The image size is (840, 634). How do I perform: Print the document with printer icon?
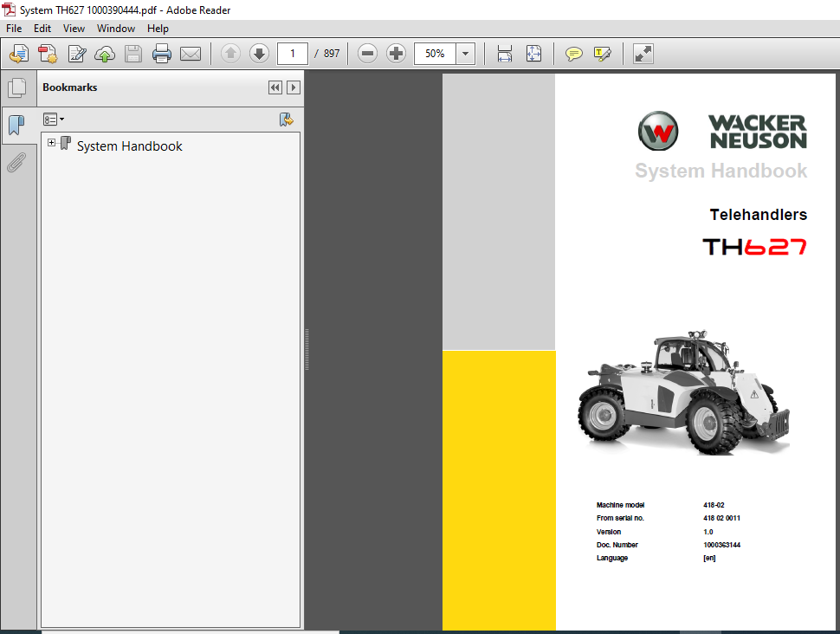(161, 54)
